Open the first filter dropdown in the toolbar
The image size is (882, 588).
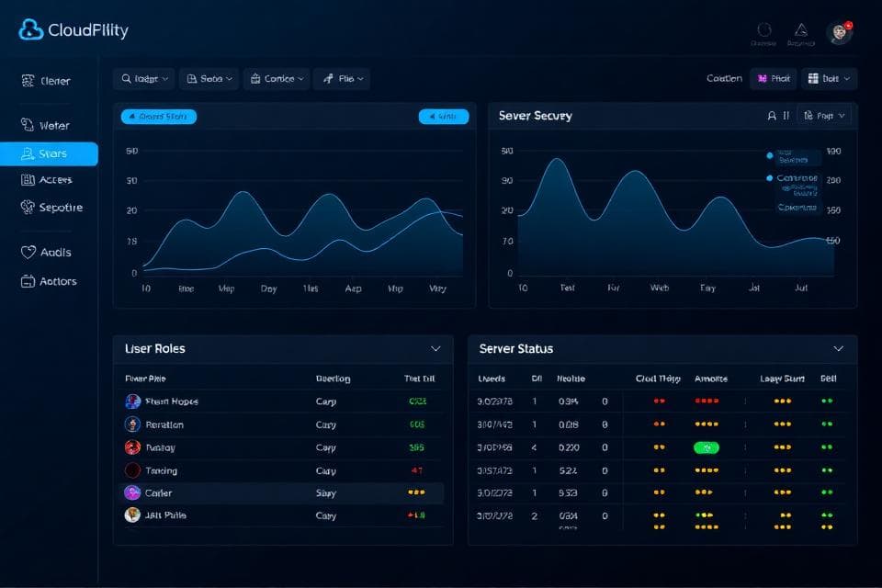click(x=143, y=78)
